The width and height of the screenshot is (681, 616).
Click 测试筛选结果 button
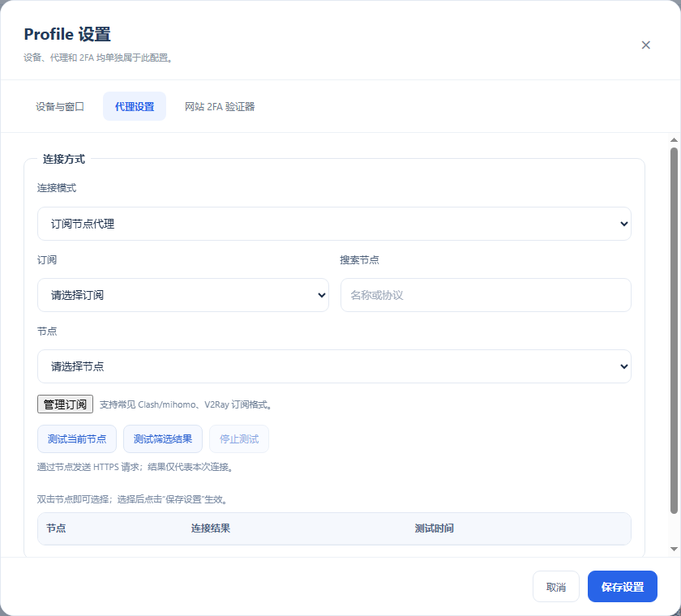click(x=163, y=438)
